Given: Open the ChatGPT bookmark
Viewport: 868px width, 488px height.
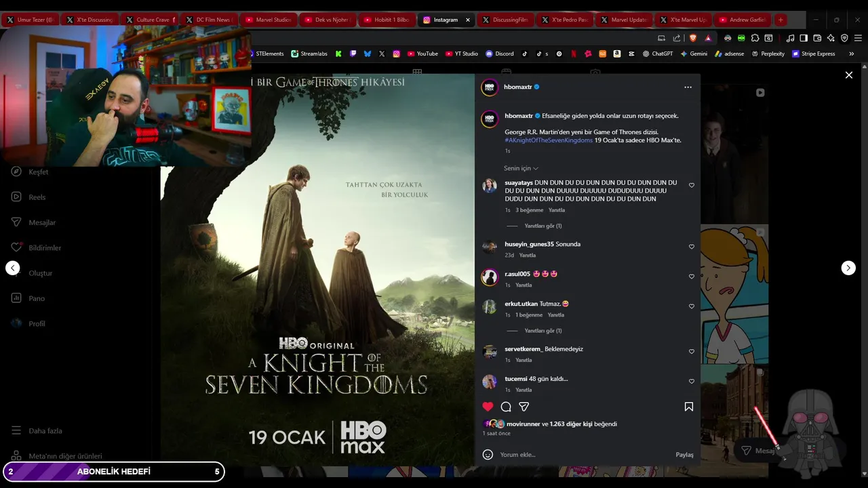Looking at the screenshot, I should pos(657,54).
